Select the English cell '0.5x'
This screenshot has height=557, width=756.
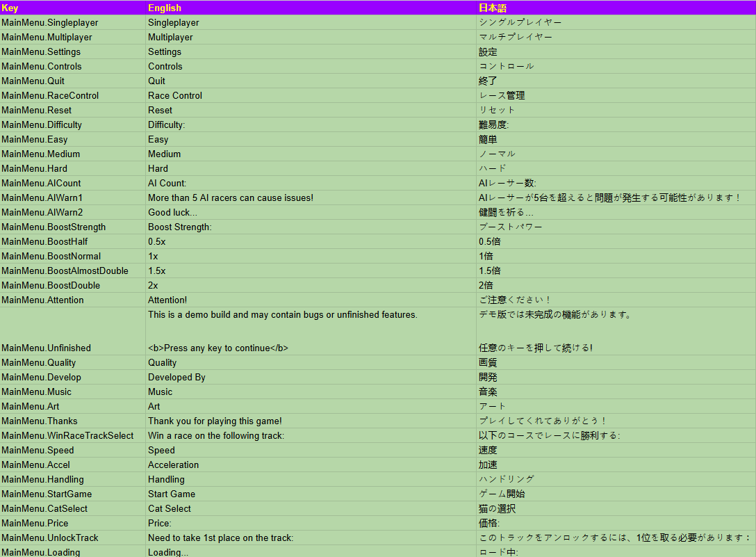coord(311,242)
